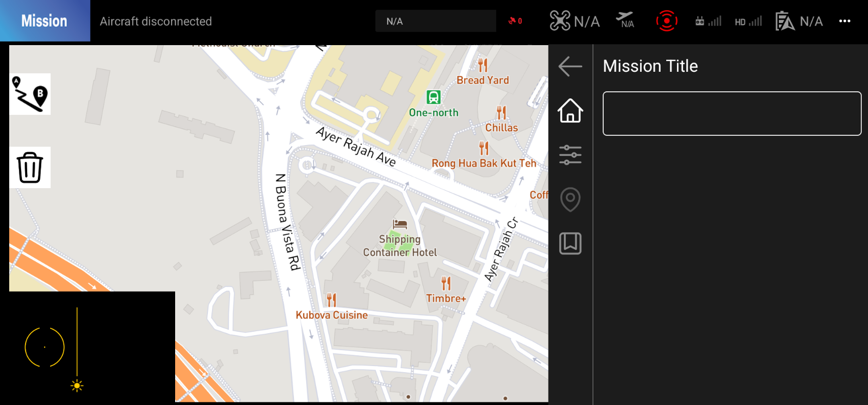Click the Shipping Container Hotel map marker

pos(399,225)
